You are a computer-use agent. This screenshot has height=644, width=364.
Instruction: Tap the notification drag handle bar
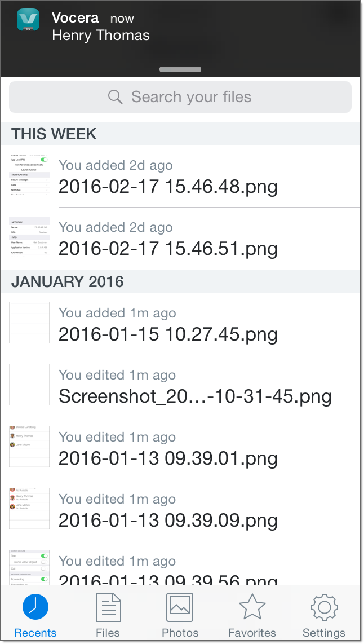(180, 70)
